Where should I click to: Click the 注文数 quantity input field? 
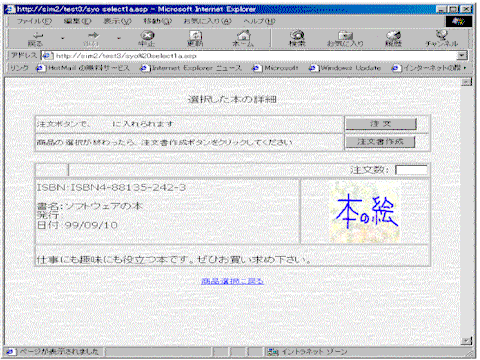[411, 170]
